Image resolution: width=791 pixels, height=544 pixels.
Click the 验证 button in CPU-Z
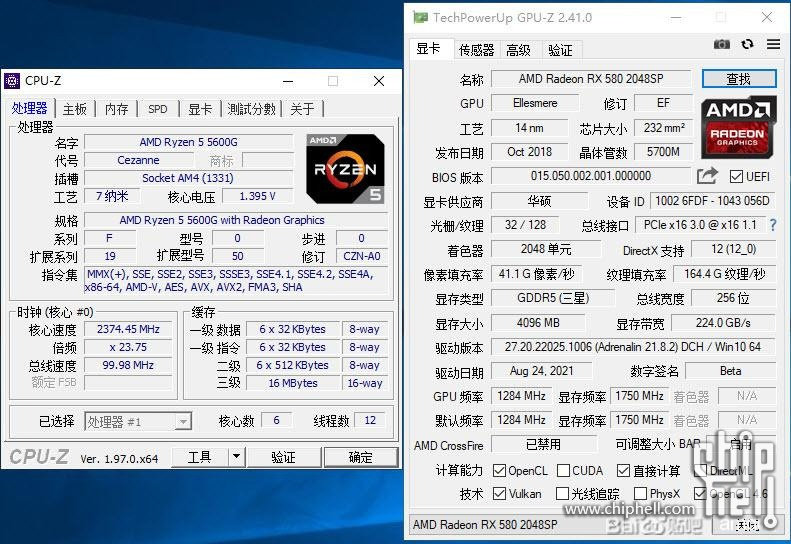pos(283,457)
